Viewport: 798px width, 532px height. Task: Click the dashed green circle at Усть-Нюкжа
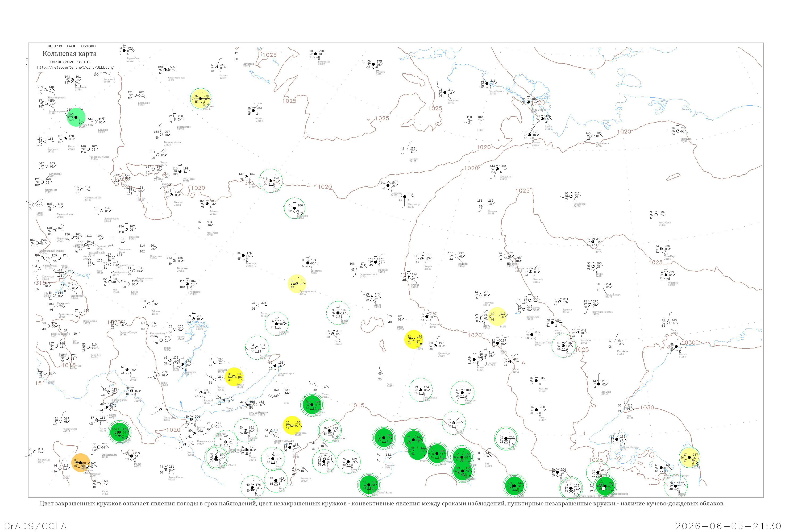click(x=421, y=390)
